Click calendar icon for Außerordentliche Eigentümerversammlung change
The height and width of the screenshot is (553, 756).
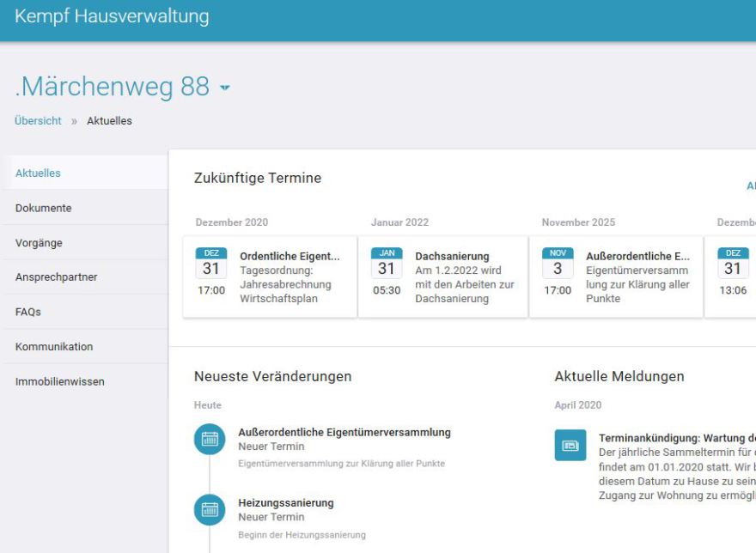pos(210,440)
